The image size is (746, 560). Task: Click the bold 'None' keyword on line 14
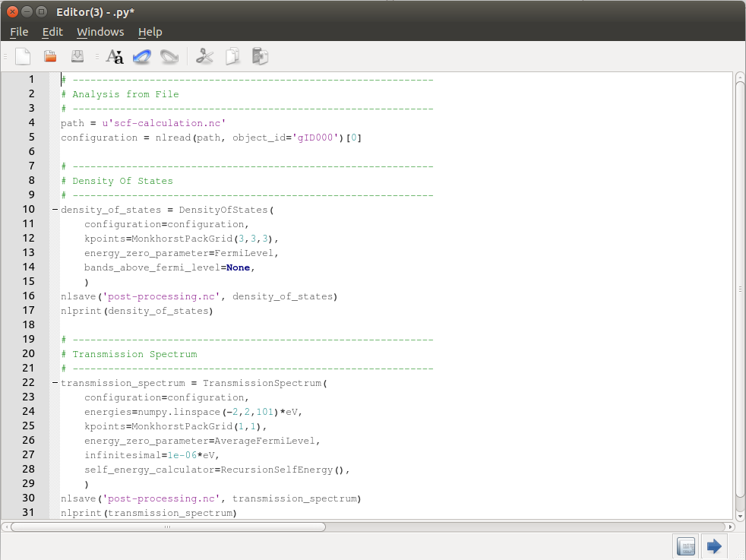tap(239, 267)
